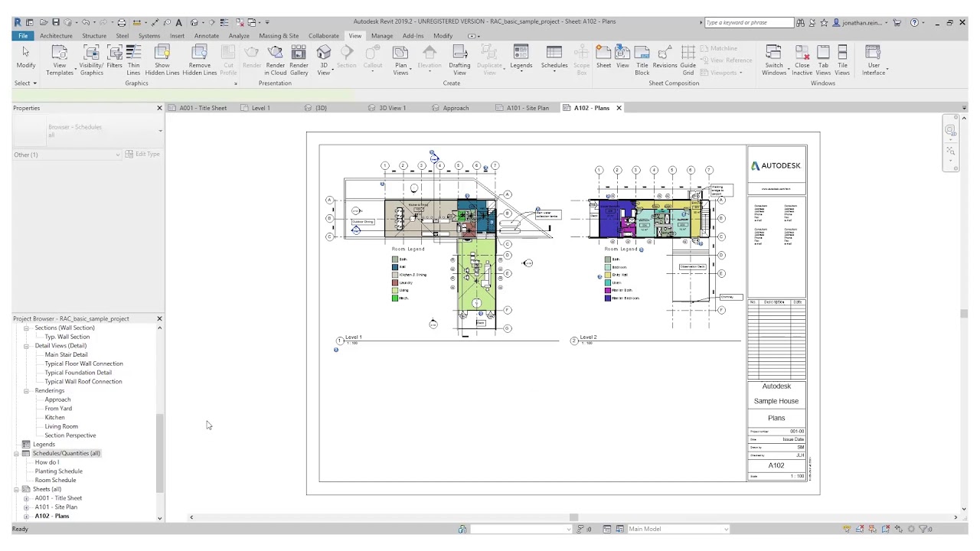980x551 pixels.
Task: Switch to the Level 1 view tab
Action: click(x=256, y=108)
